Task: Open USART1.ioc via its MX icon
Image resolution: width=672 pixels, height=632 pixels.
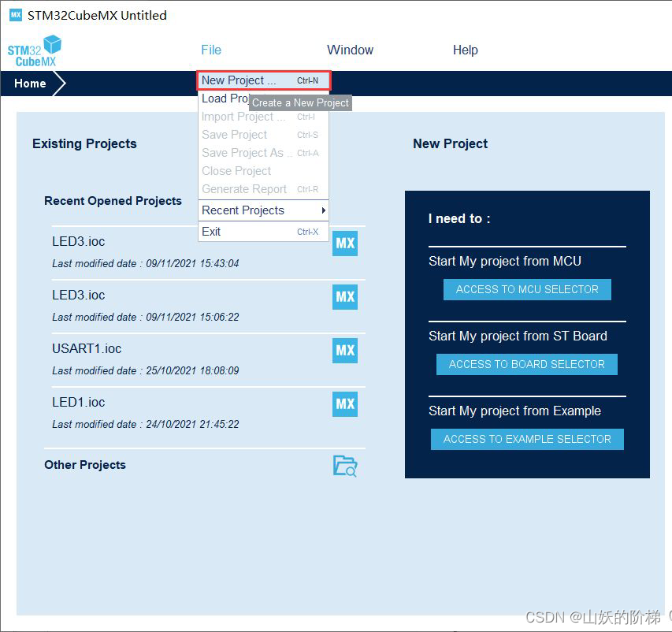Action: pos(345,351)
